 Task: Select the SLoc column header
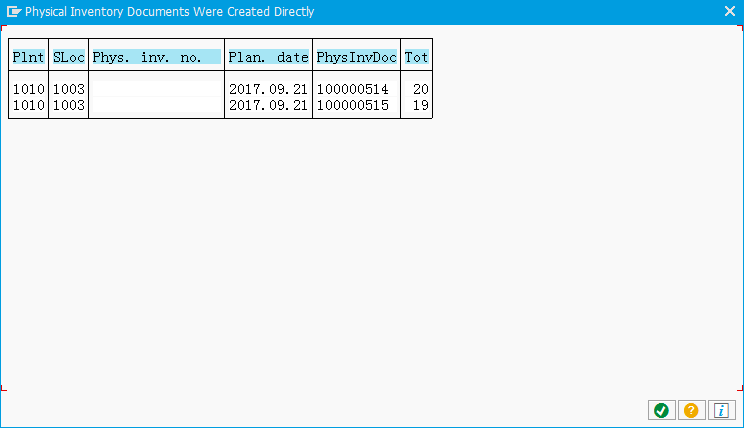tap(69, 57)
